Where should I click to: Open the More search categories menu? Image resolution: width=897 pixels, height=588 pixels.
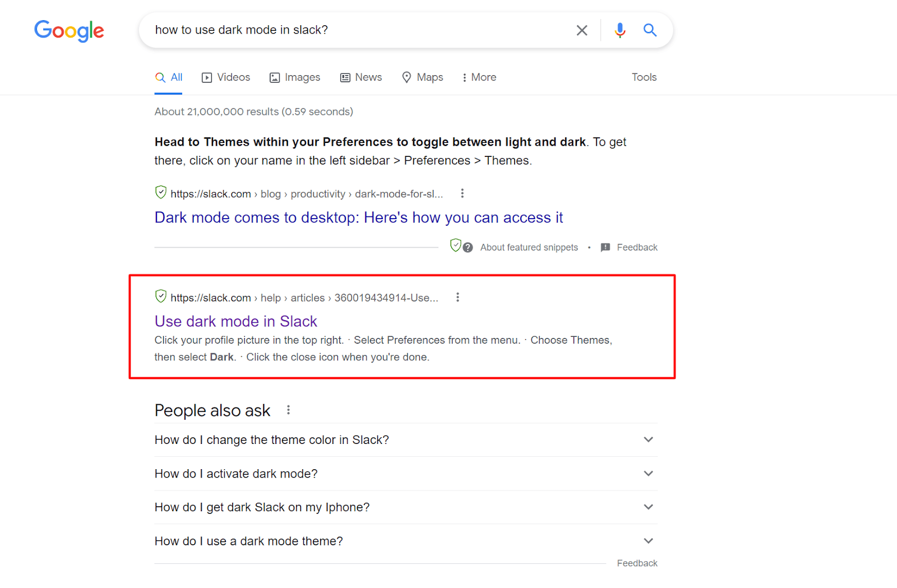click(x=479, y=77)
